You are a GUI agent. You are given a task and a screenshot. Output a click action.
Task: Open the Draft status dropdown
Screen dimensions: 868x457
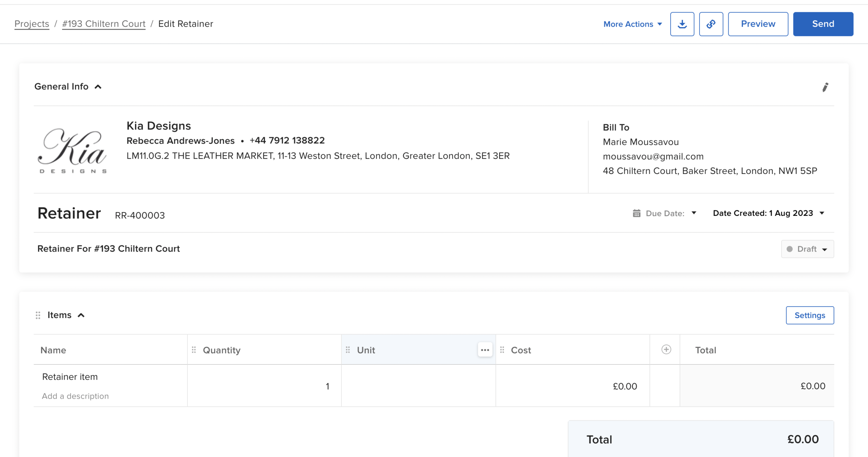tap(807, 249)
